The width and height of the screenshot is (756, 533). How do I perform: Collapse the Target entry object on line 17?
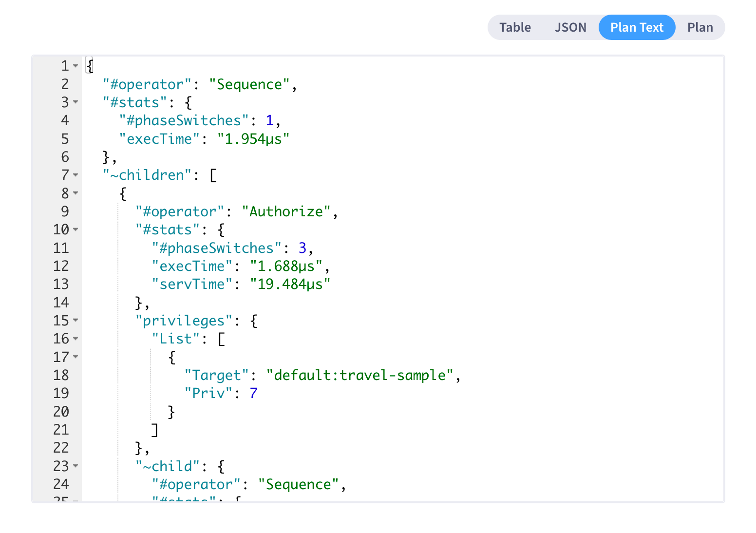(x=76, y=357)
